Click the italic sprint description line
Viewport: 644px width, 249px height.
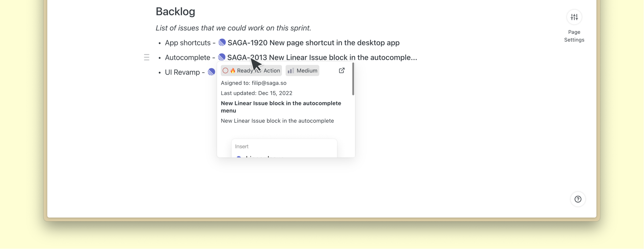pos(233,28)
